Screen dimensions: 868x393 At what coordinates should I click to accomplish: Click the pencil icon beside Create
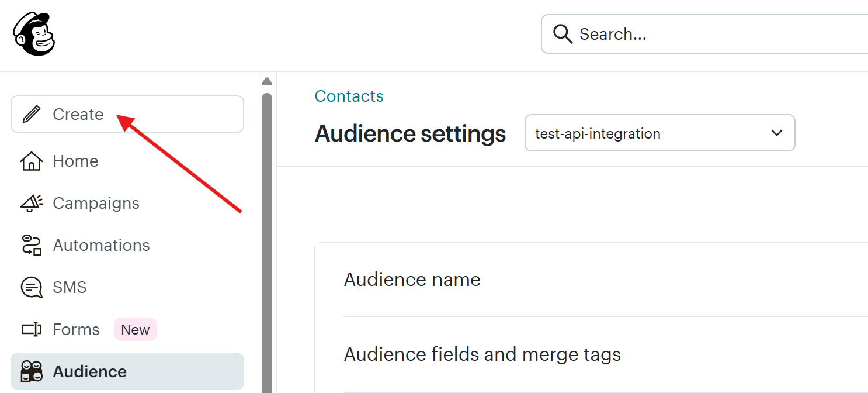coord(32,114)
